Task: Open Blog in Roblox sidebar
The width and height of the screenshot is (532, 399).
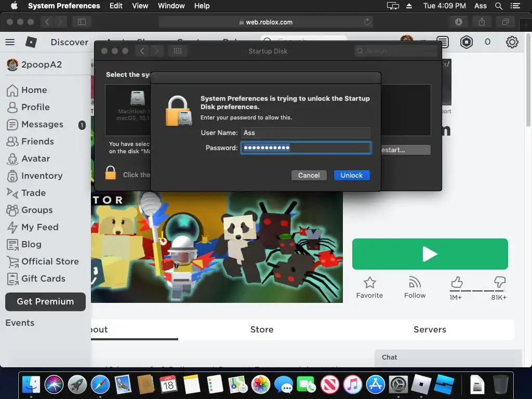Action: tap(24, 244)
